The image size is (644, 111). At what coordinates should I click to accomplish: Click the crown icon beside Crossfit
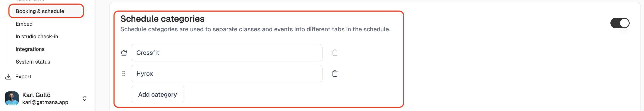[x=124, y=53]
